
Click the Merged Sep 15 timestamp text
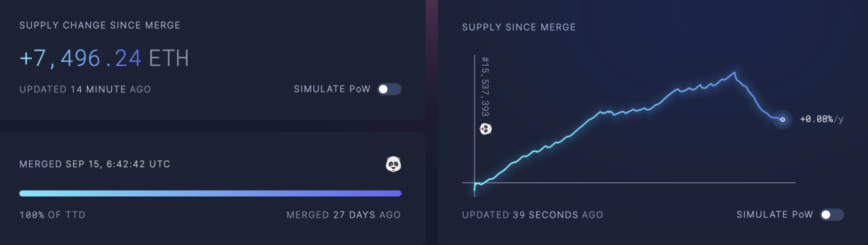click(x=95, y=164)
